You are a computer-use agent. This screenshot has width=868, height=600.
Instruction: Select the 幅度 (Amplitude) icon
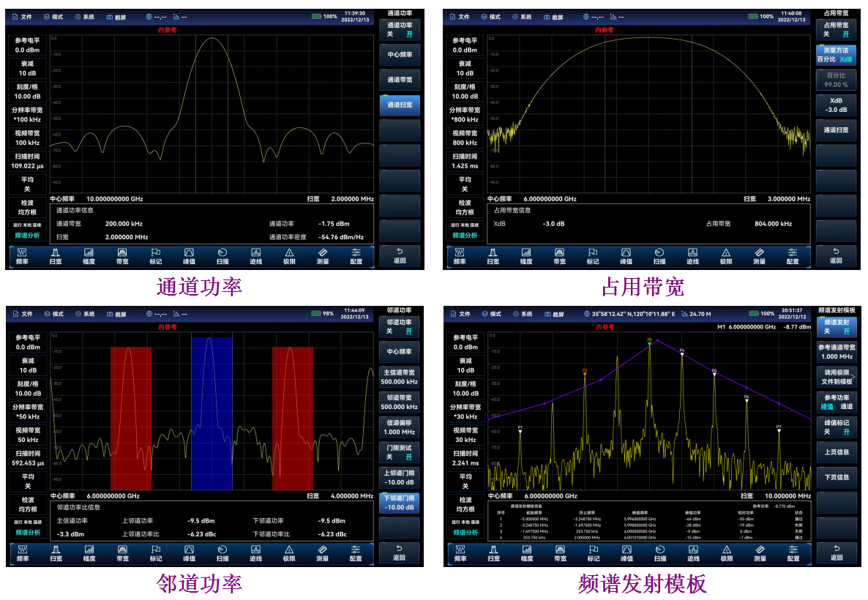91,257
